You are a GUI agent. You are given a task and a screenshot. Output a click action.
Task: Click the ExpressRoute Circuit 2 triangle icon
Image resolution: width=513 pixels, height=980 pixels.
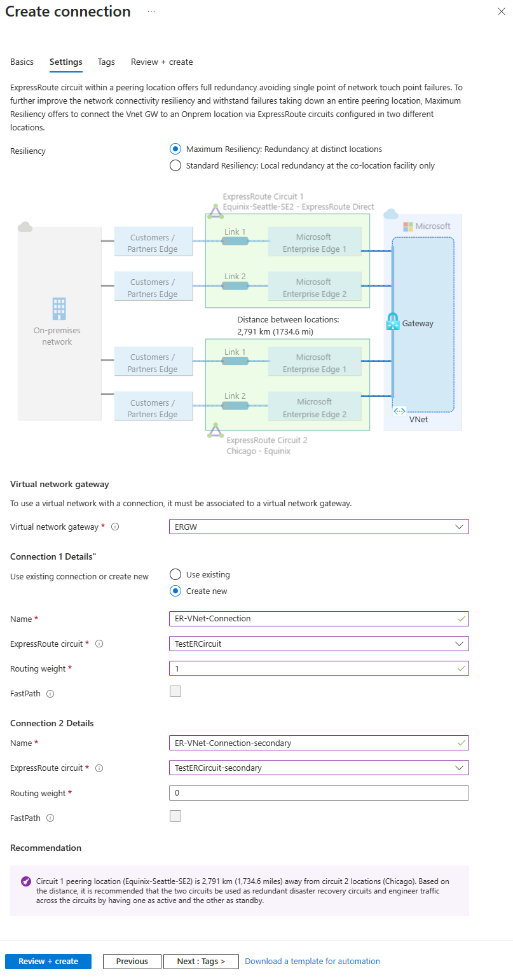216,430
